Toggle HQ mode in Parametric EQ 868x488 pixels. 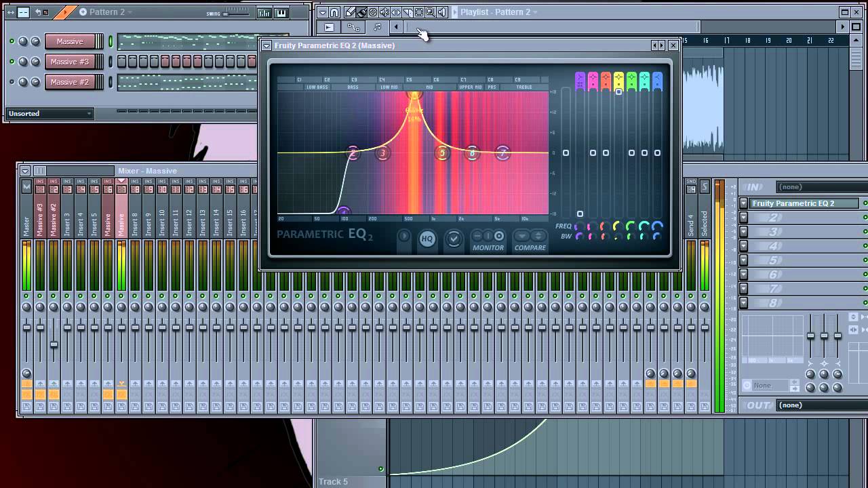(427, 239)
